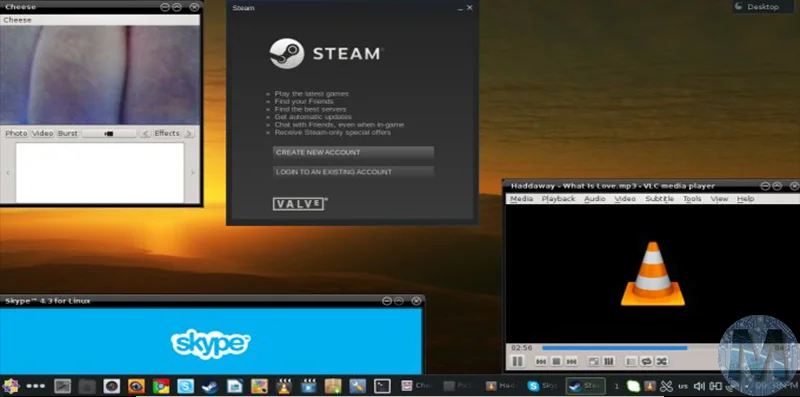Take a photo with the Cheese capture button
This screenshot has height=397, width=800.
click(109, 133)
